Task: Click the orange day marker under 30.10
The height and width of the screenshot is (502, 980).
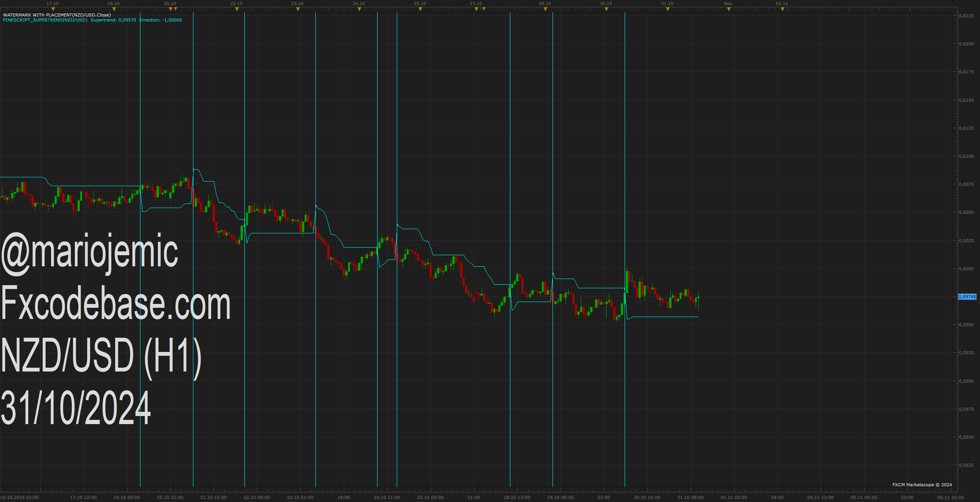Action: click(606, 9)
